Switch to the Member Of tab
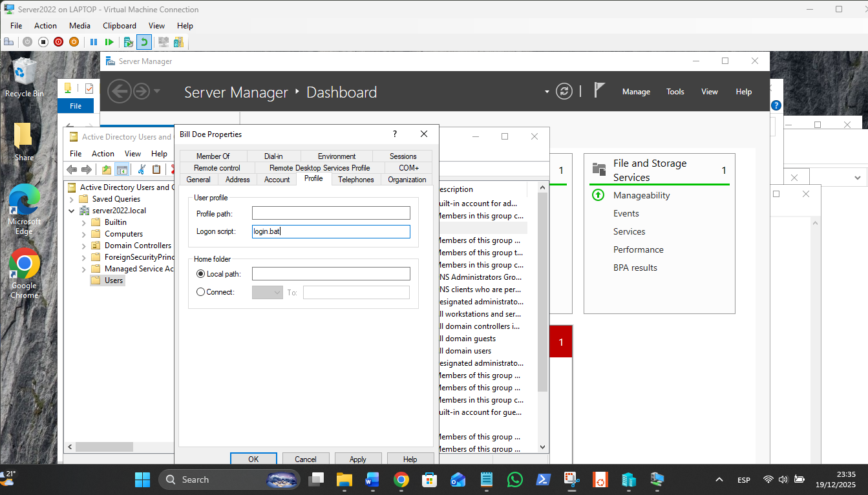Viewport: 868px width, 495px height. pos(213,156)
